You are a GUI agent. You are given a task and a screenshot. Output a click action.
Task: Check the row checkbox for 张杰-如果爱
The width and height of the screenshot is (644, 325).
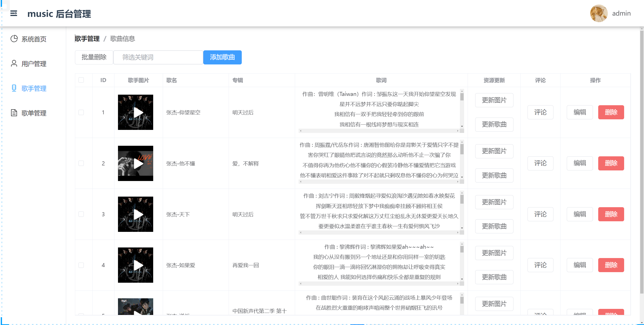(81, 265)
